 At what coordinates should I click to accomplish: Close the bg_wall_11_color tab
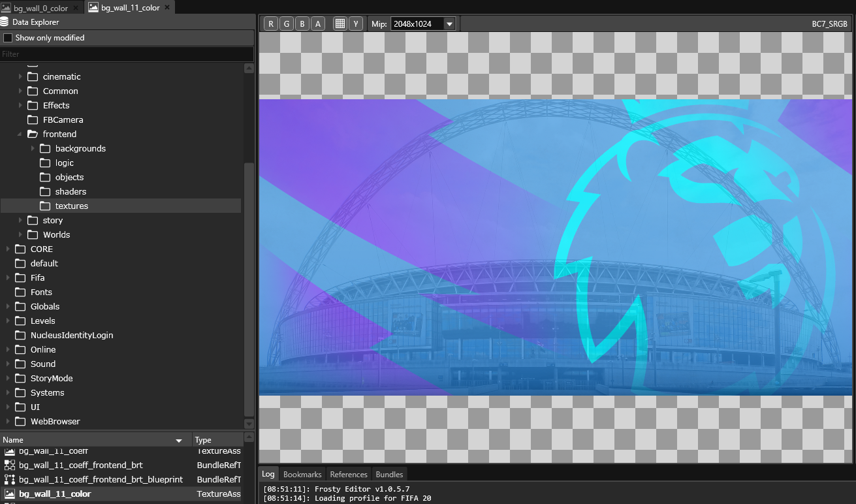(x=167, y=7)
